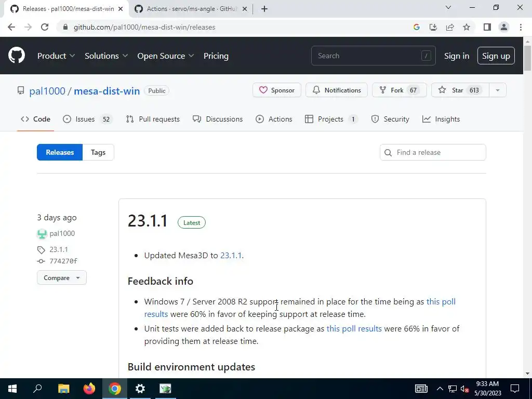The height and width of the screenshot is (399, 532).
Task: Click the browser address bar URL
Action: [x=144, y=27]
